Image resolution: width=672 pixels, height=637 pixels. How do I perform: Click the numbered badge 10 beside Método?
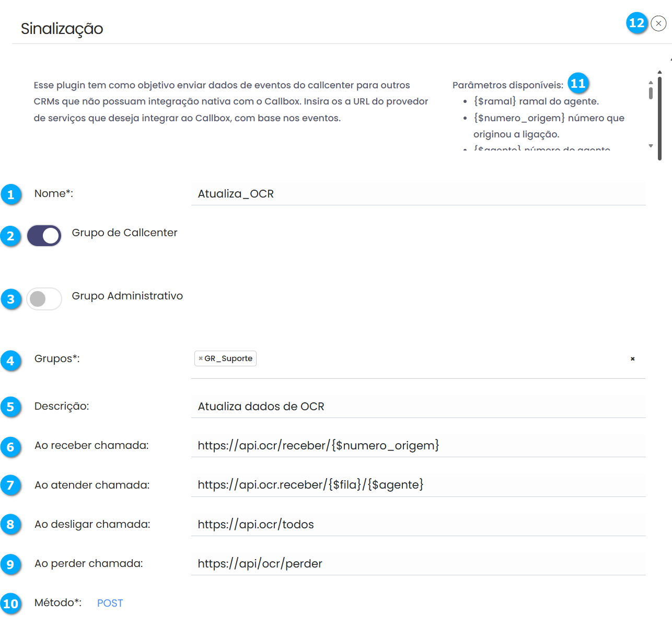click(x=11, y=604)
